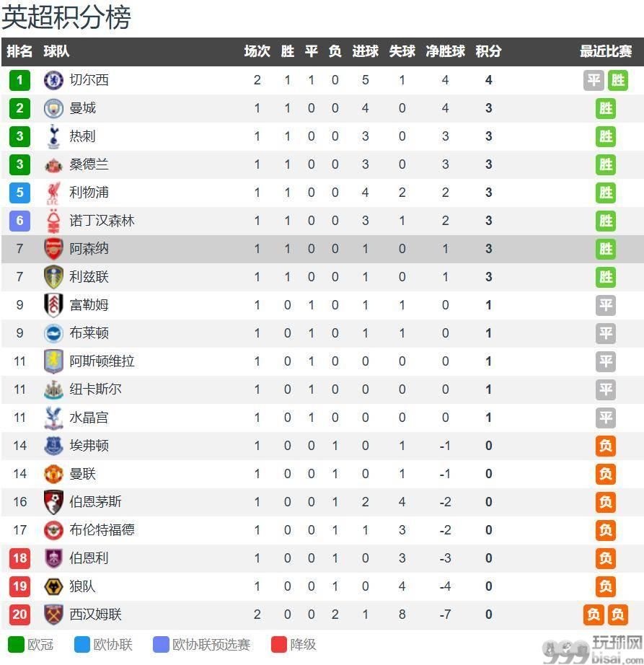Screen dimensions: 644x665
Task: Select the 阿斯顿维拉 row name
Action: click(102, 361)
